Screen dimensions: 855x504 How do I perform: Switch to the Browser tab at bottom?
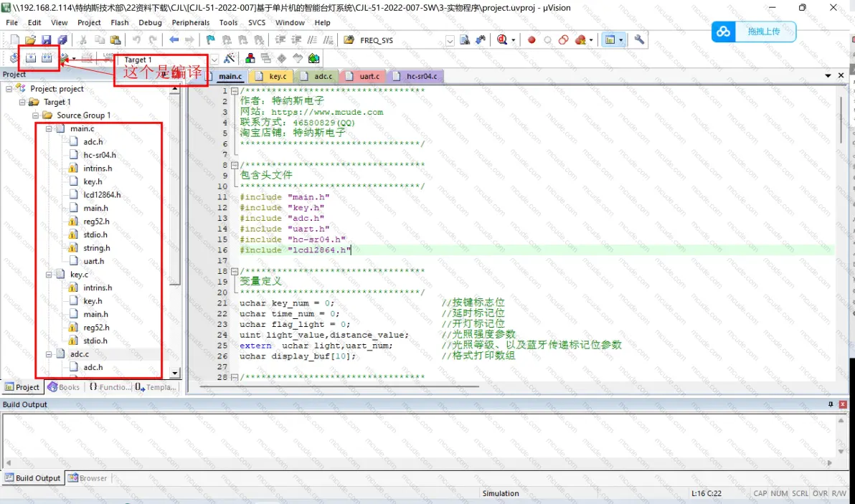click(88, 478)
